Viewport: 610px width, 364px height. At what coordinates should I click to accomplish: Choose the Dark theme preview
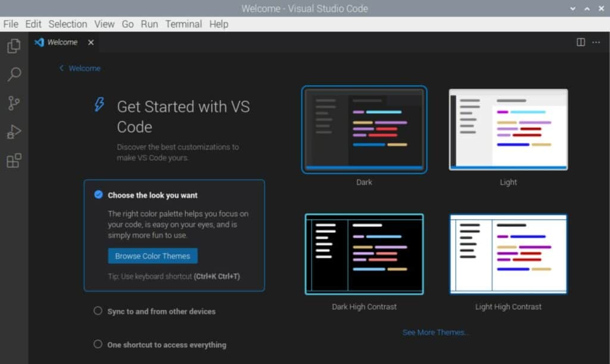(x=364, y=129)
